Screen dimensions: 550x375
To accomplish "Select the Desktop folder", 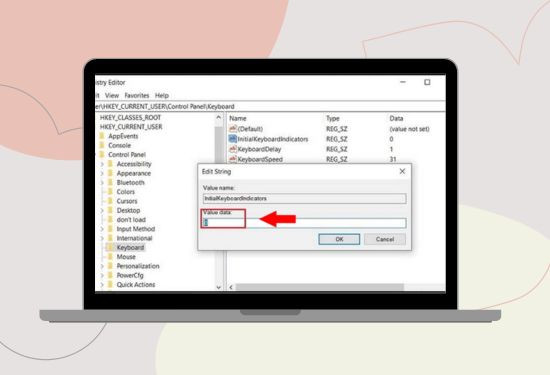I will [128, 210].
